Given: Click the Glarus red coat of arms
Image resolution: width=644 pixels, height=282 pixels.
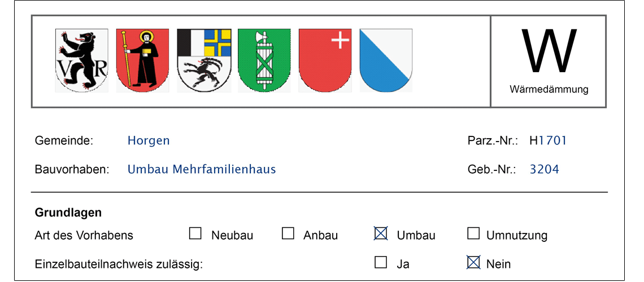Looking at the screenshot, I should [142, 60].
